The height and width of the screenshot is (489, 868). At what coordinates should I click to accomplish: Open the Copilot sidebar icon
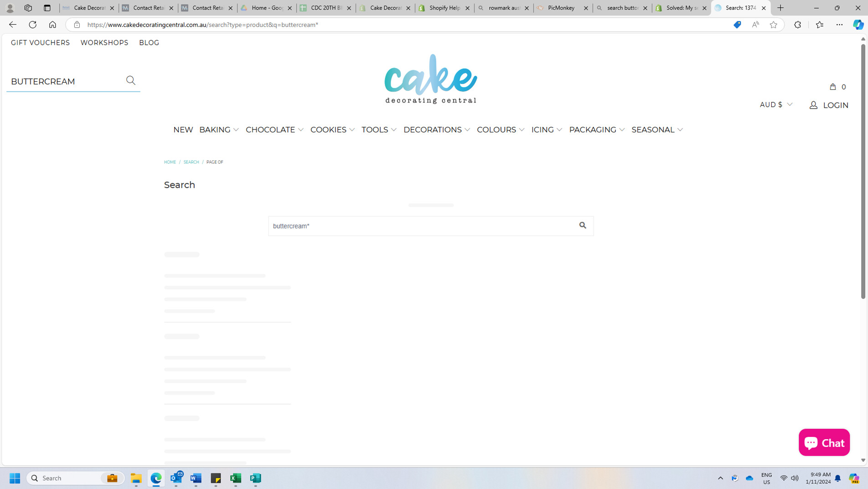coord(858,25)
